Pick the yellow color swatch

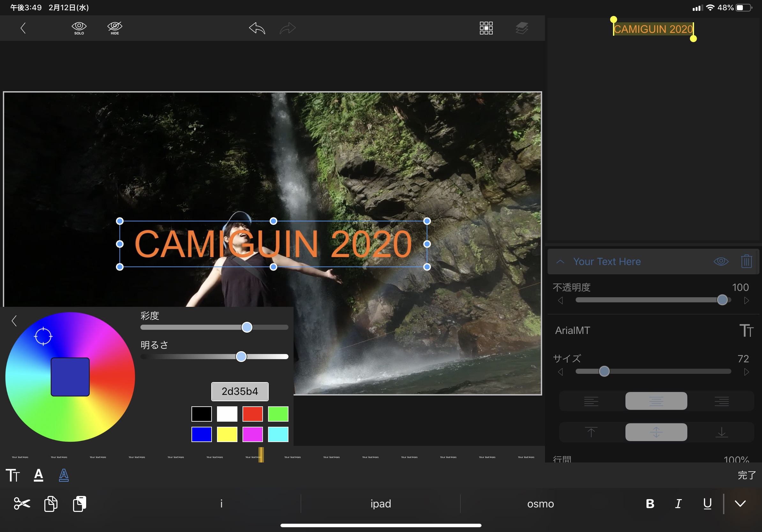tap(227, 434)
